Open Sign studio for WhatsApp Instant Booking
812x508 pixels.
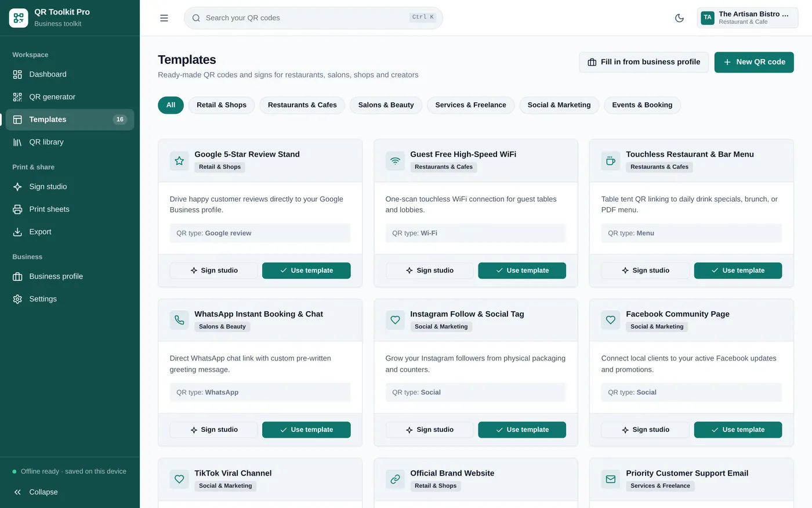coord(213,430)
